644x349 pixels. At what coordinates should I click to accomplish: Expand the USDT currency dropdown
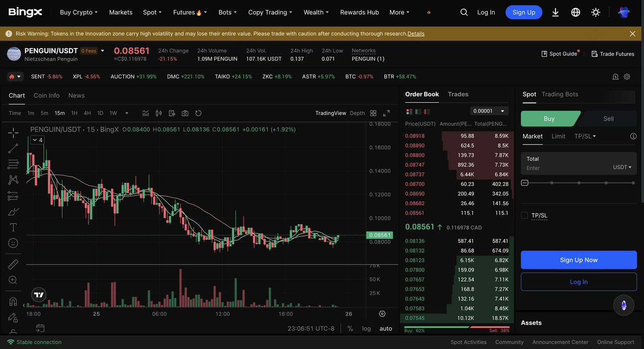[622, 167]
